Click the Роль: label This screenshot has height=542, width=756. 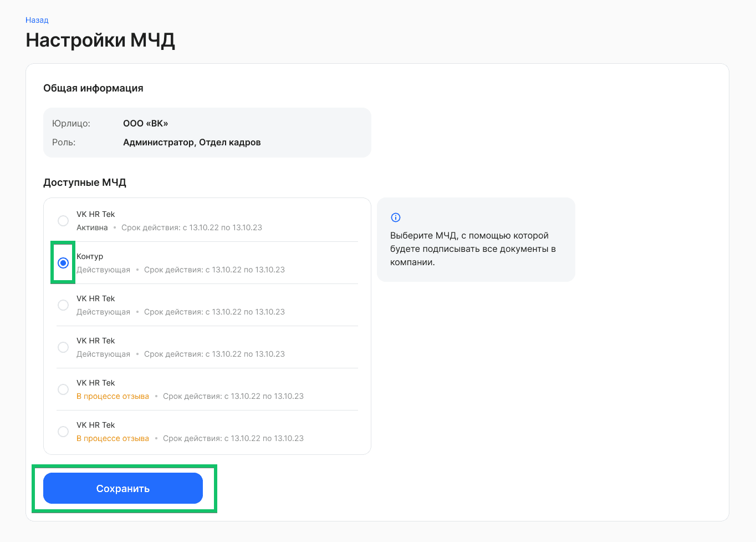64,142
